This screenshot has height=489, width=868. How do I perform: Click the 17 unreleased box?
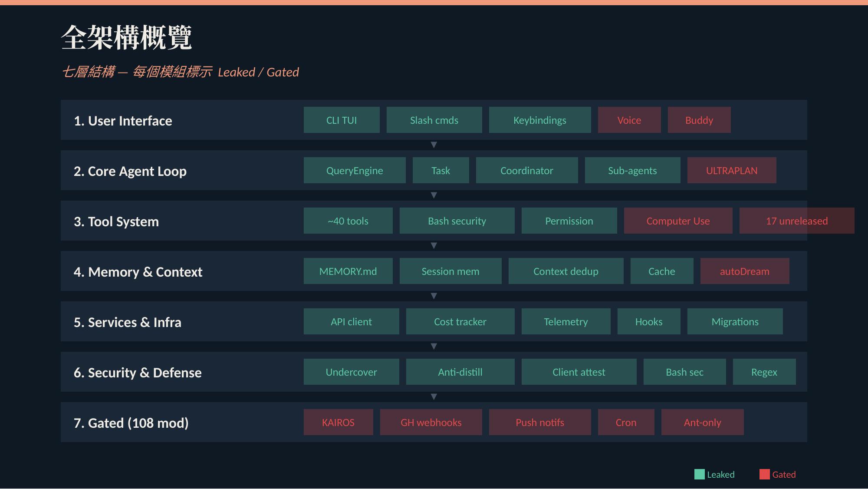pyautogui.click(x=797, y=221)
